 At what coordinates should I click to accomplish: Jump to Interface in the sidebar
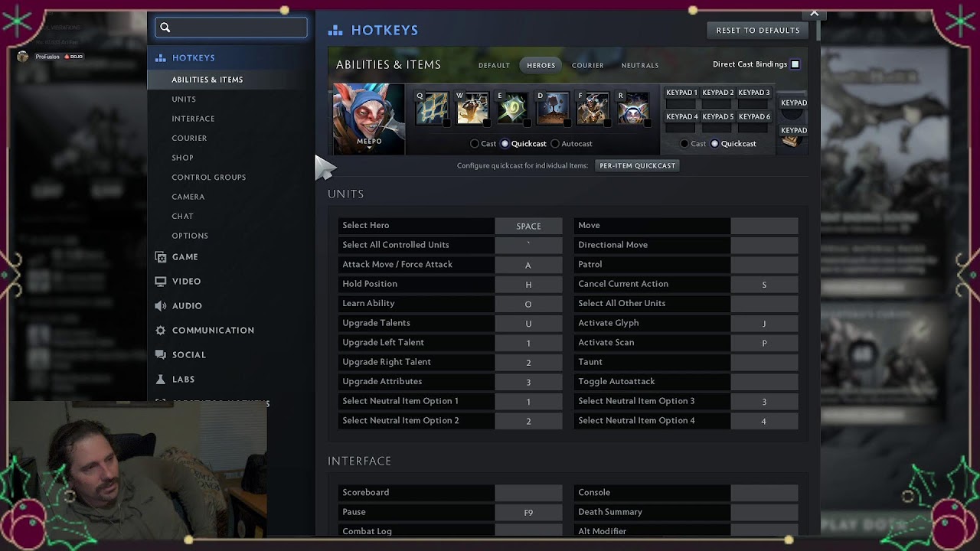193,119
